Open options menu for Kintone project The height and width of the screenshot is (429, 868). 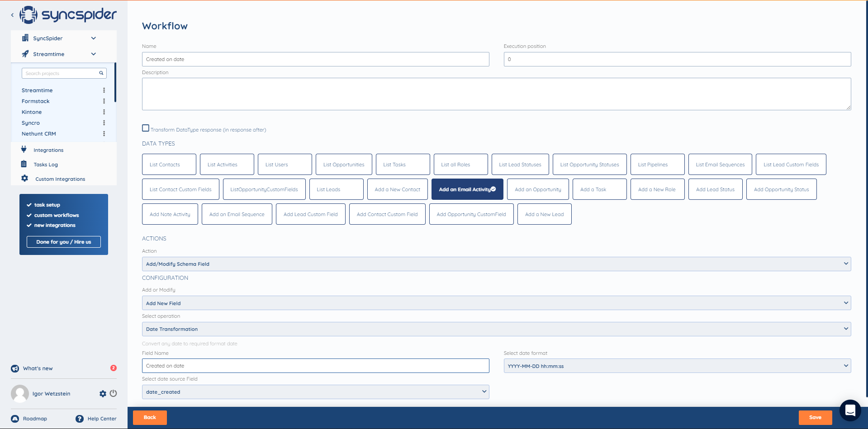point(104,112)
